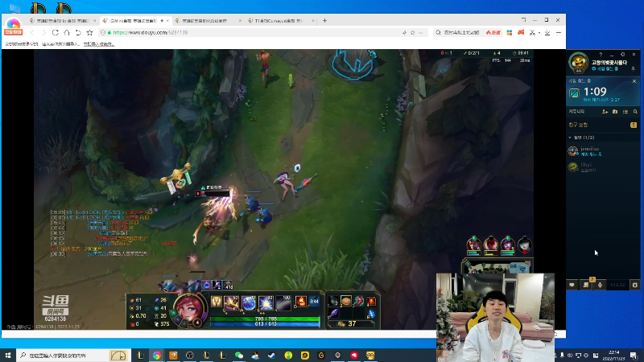Screen dimensions: 644x362
Task: Expand the address bar dropdown chevron
Action: (421, 32)
